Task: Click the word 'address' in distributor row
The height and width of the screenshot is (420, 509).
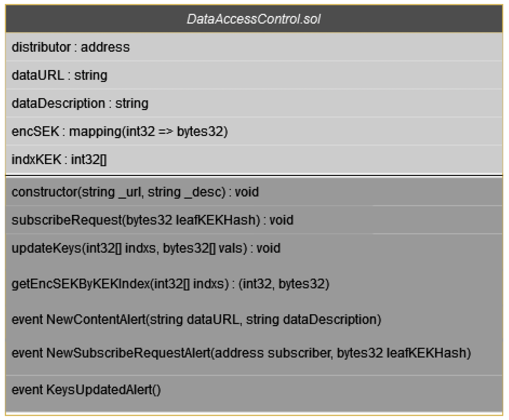Action: coord(105,47)
